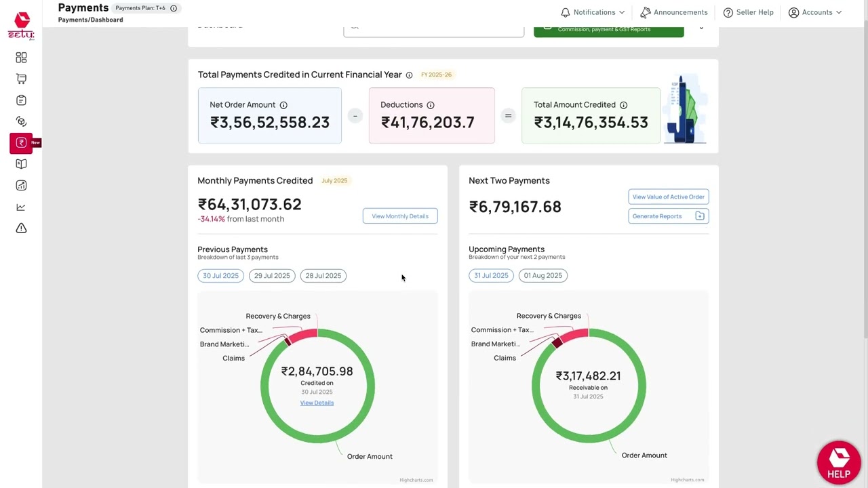Viewport: 868px width, 488px height.
Task: Open the shopping cart orders icon in sidebar
Action: pos(21,79)
